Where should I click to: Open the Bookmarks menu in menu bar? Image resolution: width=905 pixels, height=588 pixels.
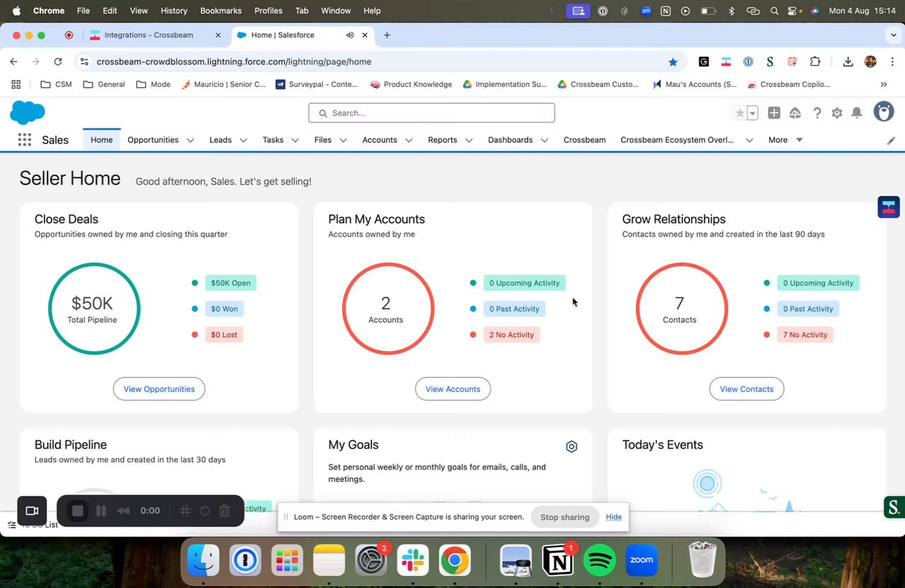tap(221, 11)
